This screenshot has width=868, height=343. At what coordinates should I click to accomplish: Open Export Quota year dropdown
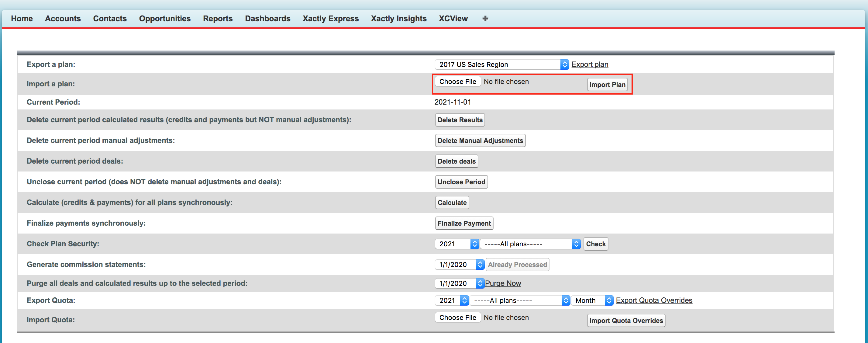coord(452,300)
